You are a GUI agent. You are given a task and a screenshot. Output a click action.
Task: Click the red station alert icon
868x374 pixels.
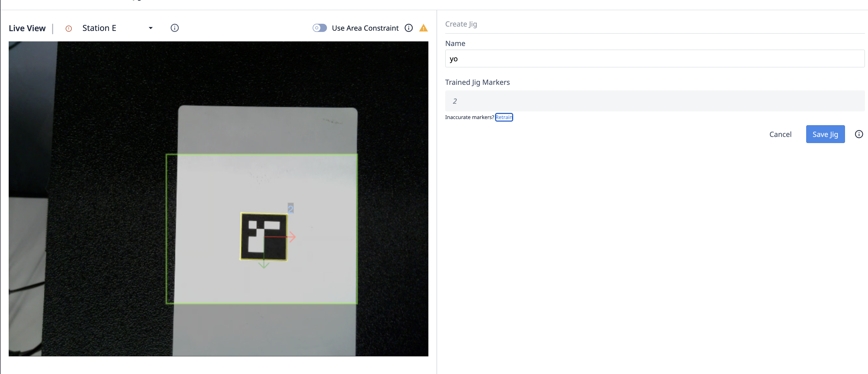coord(69,29)
